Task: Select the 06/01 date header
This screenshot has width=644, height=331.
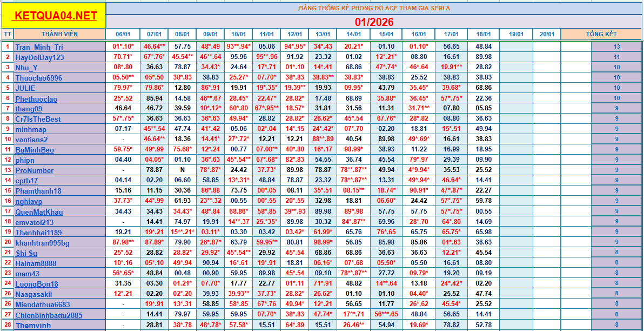Action: (x=123, y=35)
